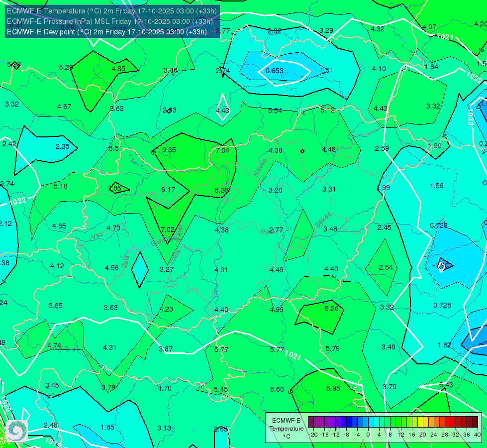
Task: Click the 4.49 temperature value
Action: pos(277,270)
